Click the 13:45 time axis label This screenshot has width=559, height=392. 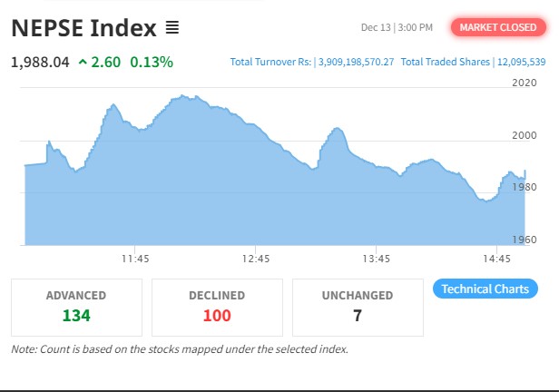[x=376, y=259]
